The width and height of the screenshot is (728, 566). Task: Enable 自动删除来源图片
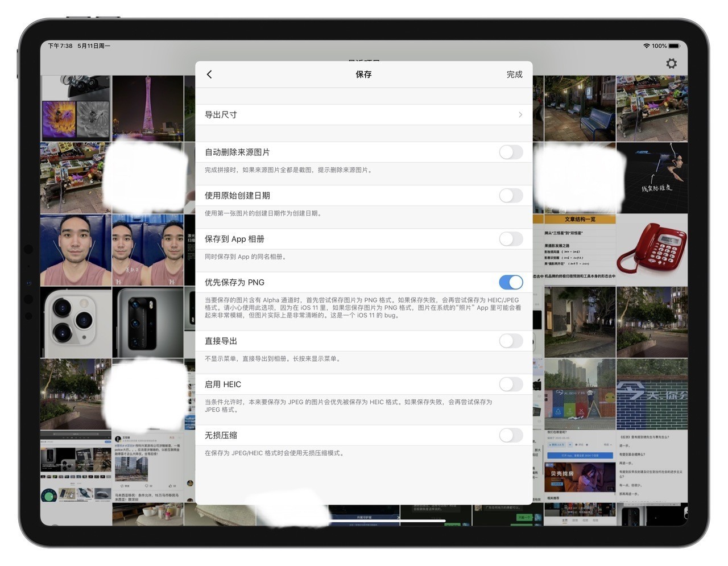click(511, 152)
